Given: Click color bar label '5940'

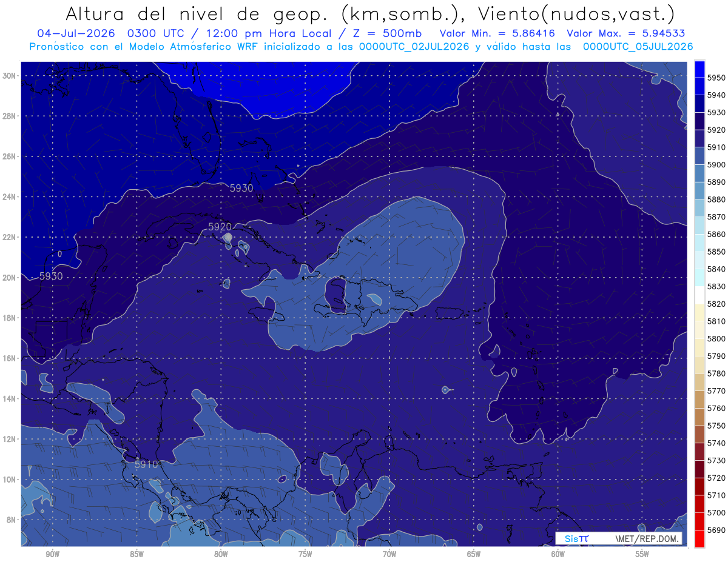Looking at the screenshot, I should coord(716,95).
